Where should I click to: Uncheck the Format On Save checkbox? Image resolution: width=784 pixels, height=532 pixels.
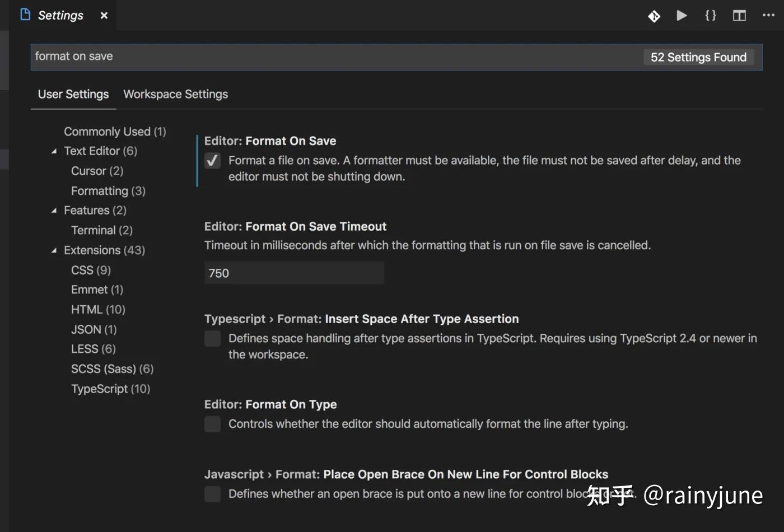[x=213, y=161]
